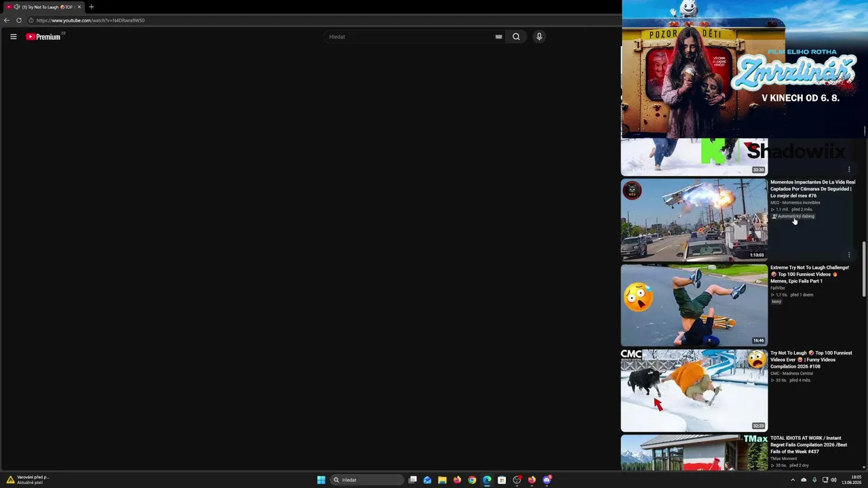Click the recommendations sidebar scrollbar thumb
868x488 pixels.
864,269
